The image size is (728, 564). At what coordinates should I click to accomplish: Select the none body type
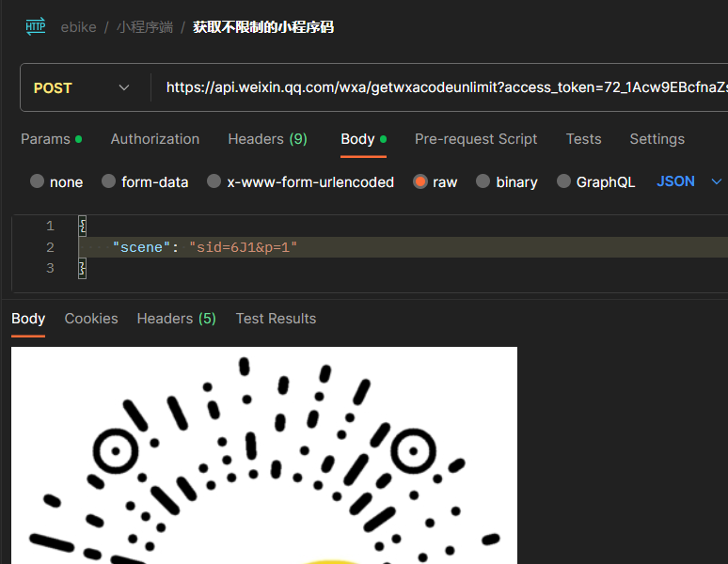pos(56,181)
